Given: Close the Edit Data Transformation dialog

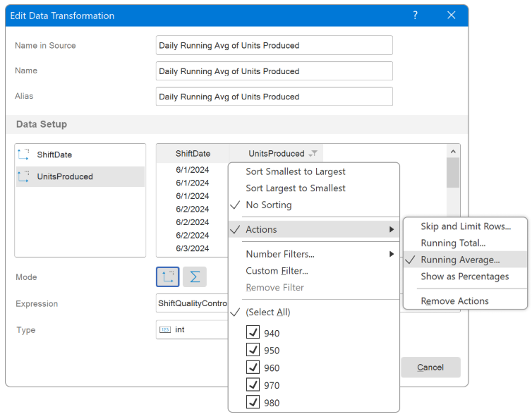Looking at the screenshot, I should (452, 16).
